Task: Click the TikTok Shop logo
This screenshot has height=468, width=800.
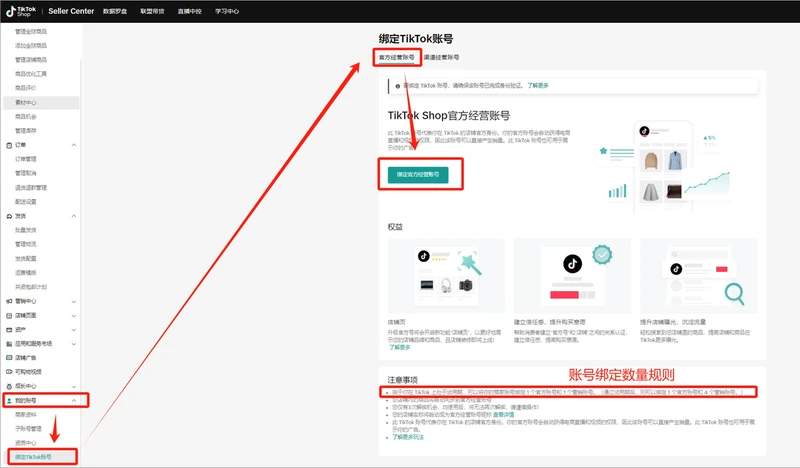Action: pyautogui.click(x=22, y=10)
